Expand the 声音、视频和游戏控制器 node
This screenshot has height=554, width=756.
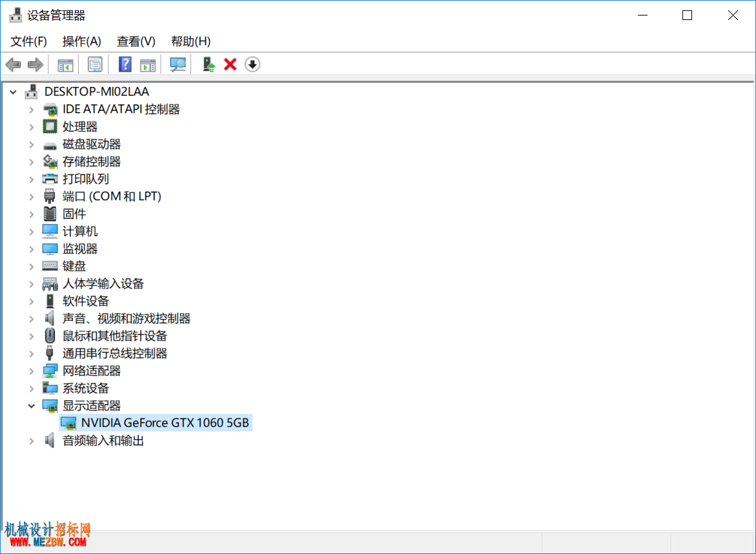tap(32, 319)
